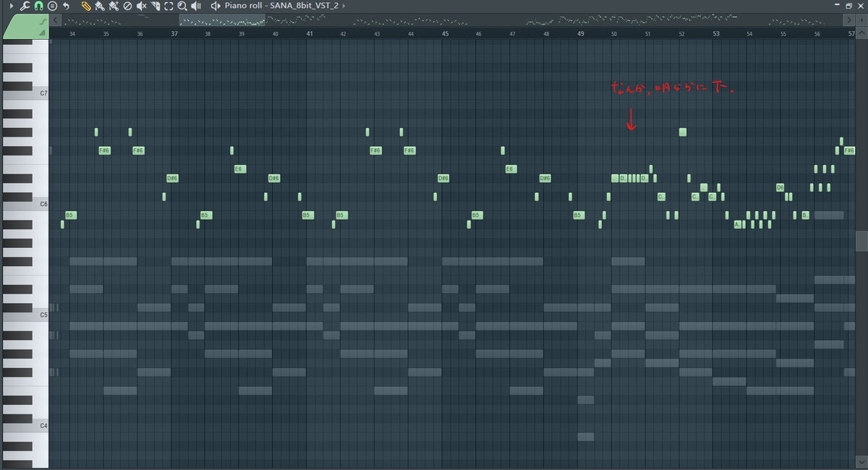868x470 pixels.
Task: Click bar 45 on the timeline ruler
Action: click(445, 33)
